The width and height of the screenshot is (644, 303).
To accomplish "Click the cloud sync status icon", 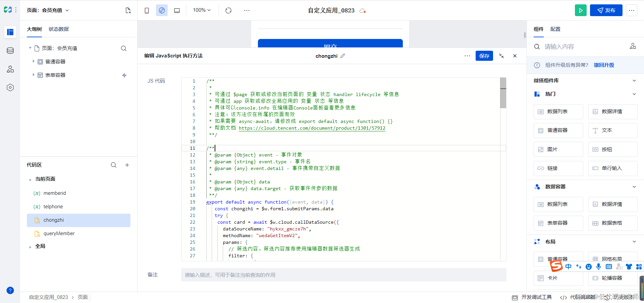I will point(362,11).
